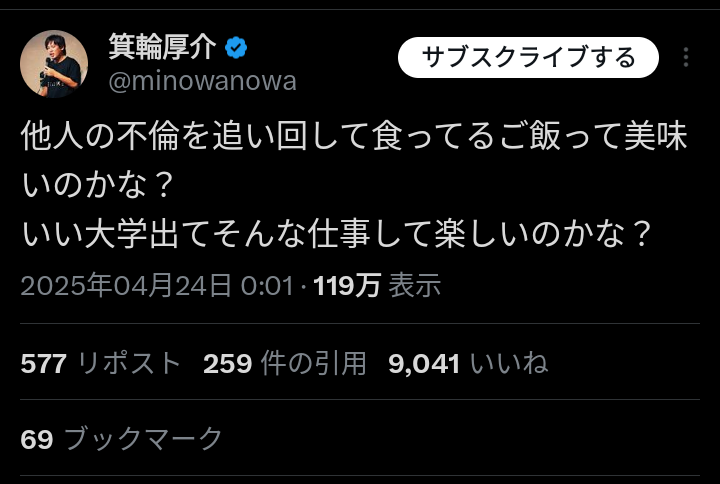The height and width of the screenshot is (484, 720).
Task: Visit the @minowanowa handle link
Action: (202, 81)
